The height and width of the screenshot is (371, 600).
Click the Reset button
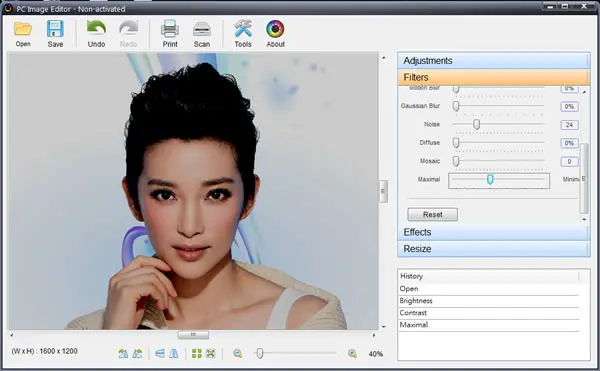pos(432,215)
